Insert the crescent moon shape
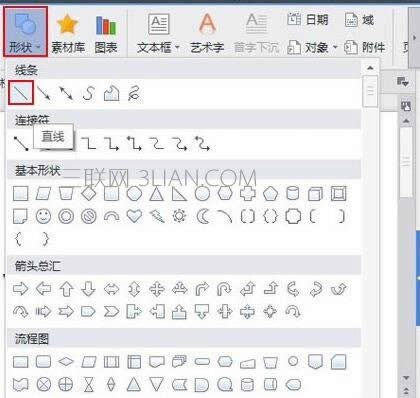Image resolution: width=420 pixels, height=398 pixels. click(x=202, y=217)
